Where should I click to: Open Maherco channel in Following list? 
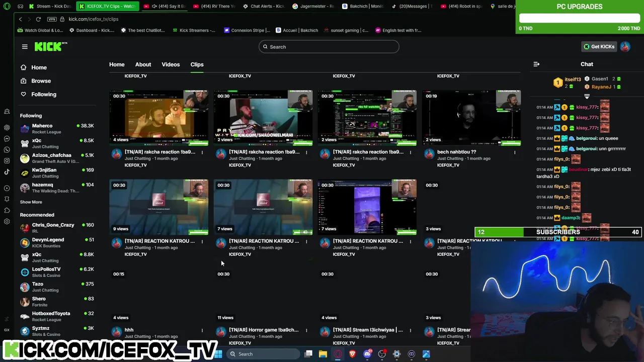57,129
